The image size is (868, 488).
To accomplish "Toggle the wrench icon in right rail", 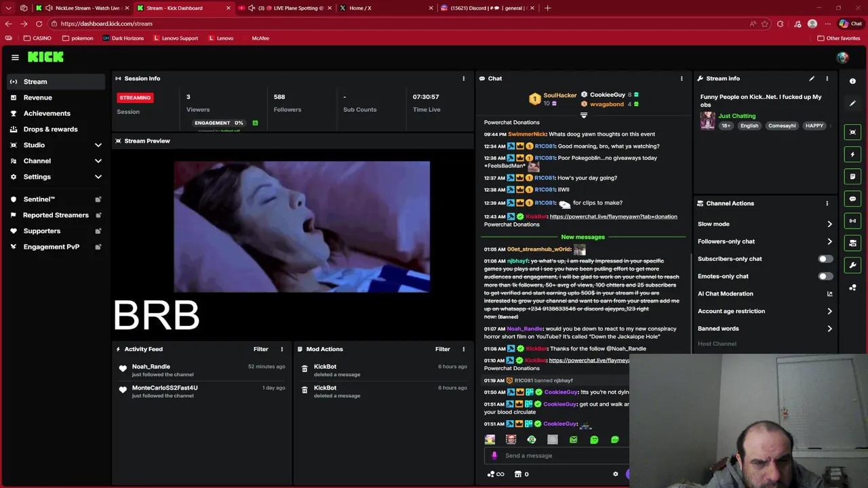I will click(852, 265).
